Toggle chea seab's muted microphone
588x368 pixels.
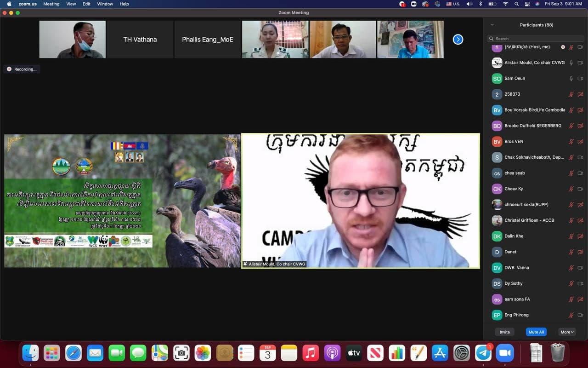571,173
